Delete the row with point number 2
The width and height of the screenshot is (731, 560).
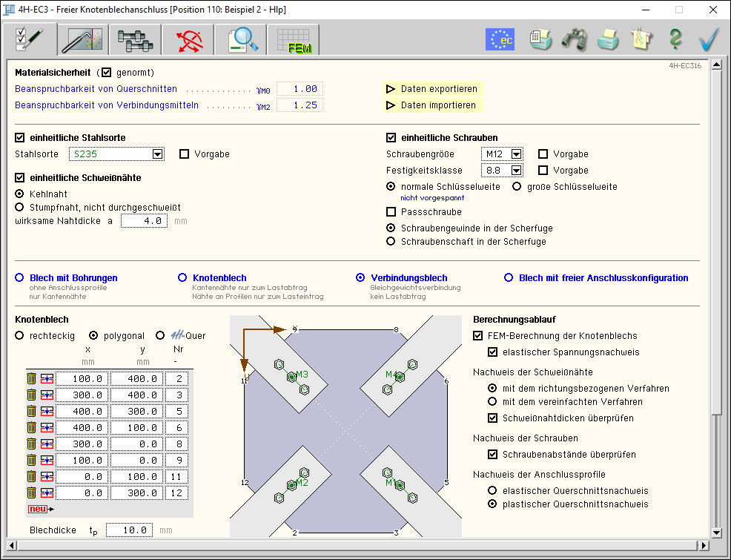click(31, 379)
